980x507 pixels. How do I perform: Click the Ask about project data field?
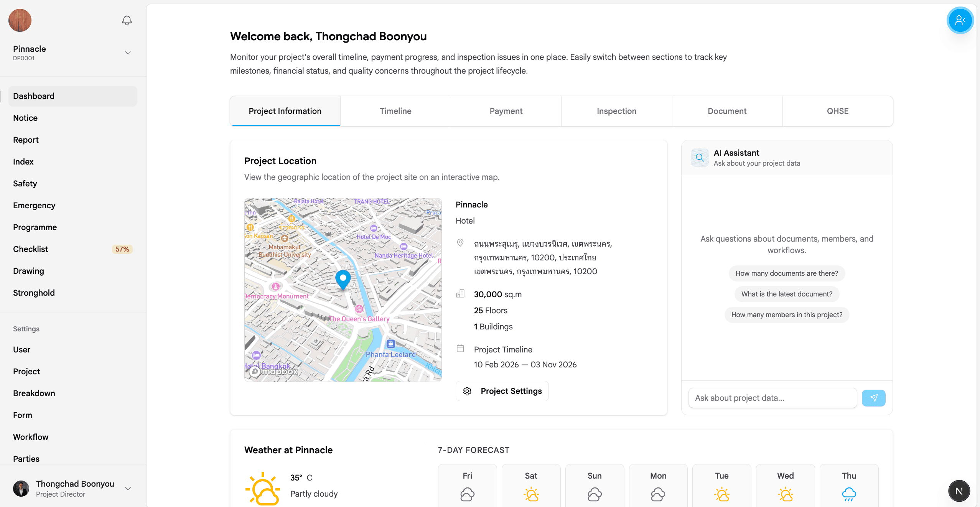click(772, 398)
